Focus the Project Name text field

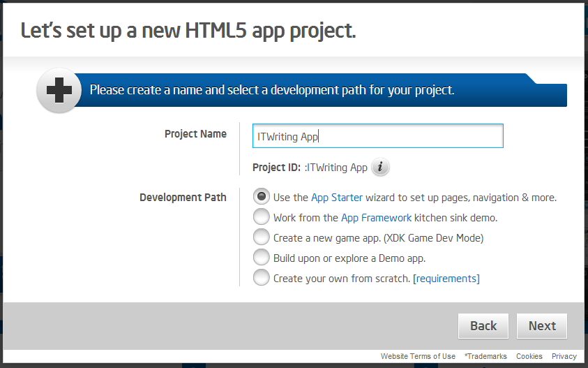[377, 136]
